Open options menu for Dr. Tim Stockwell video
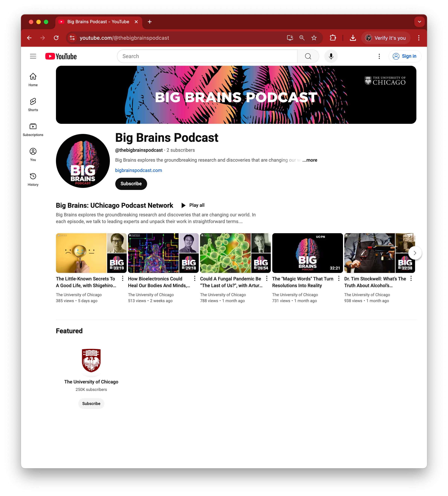Image resolution: width=448 pixels, height=496 pixels. tap(411, 279)
